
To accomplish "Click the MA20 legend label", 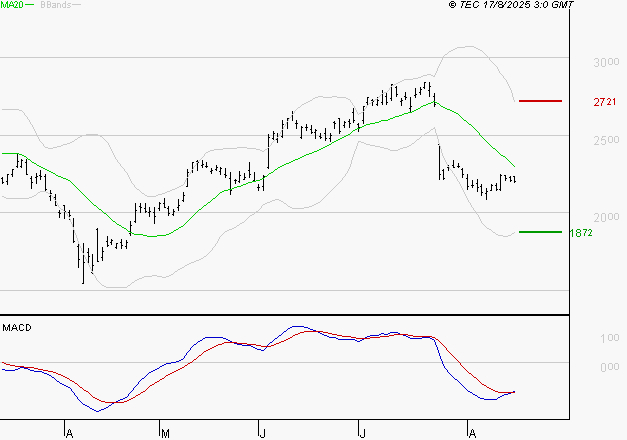I will click(11, 5).
